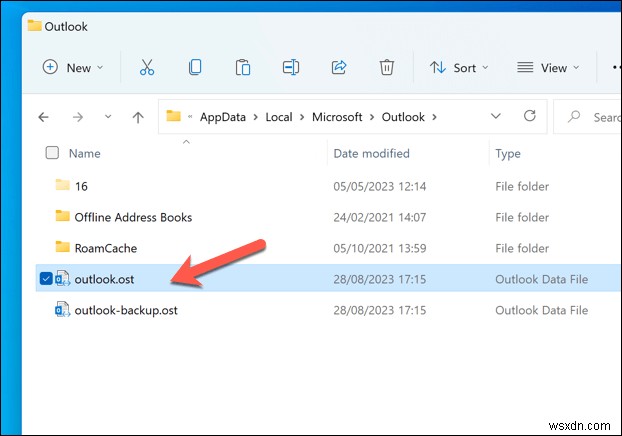This screenshot has width=622, height=436.
Task: Click the Copy icon in toolbar
Action: point(195,67)
